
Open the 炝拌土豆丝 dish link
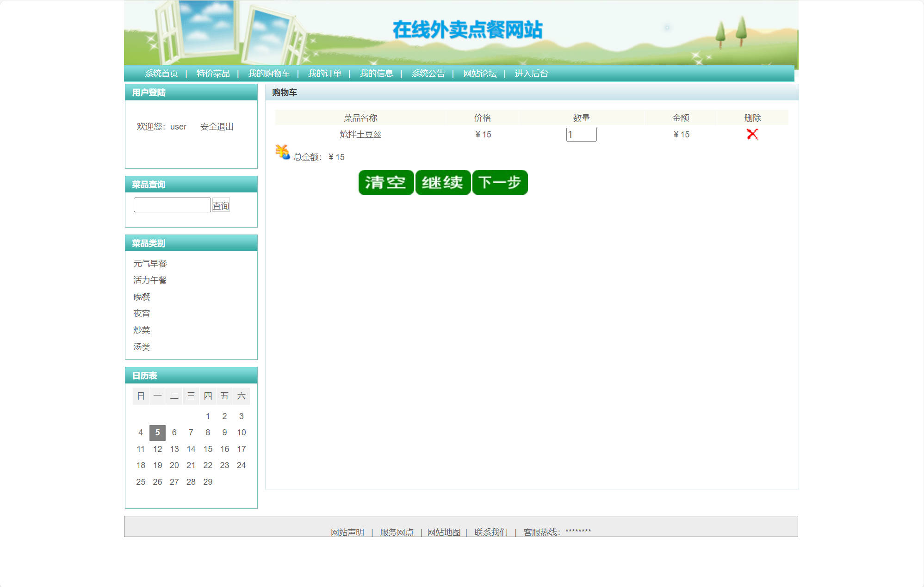point(360,135)
